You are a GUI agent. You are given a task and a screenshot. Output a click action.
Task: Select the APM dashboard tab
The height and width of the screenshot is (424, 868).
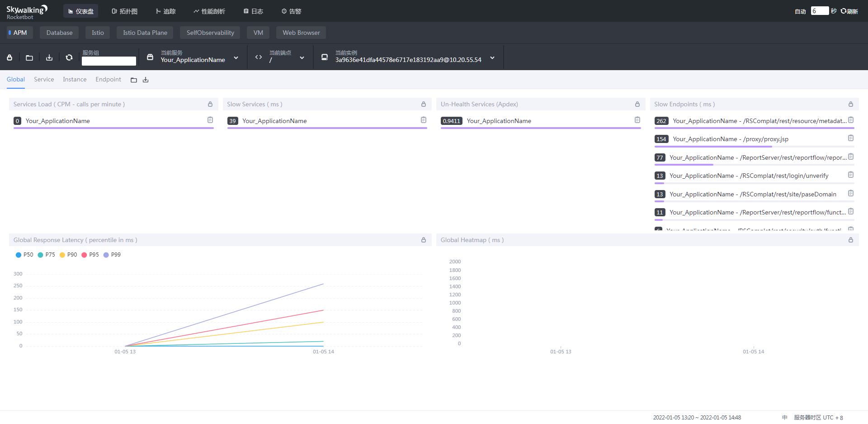coord(20,33)
